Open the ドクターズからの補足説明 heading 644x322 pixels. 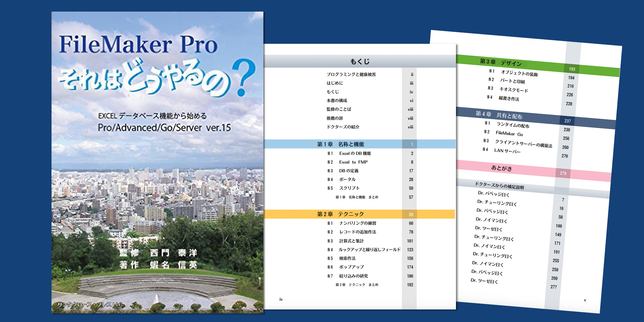(x=499, y=185)
